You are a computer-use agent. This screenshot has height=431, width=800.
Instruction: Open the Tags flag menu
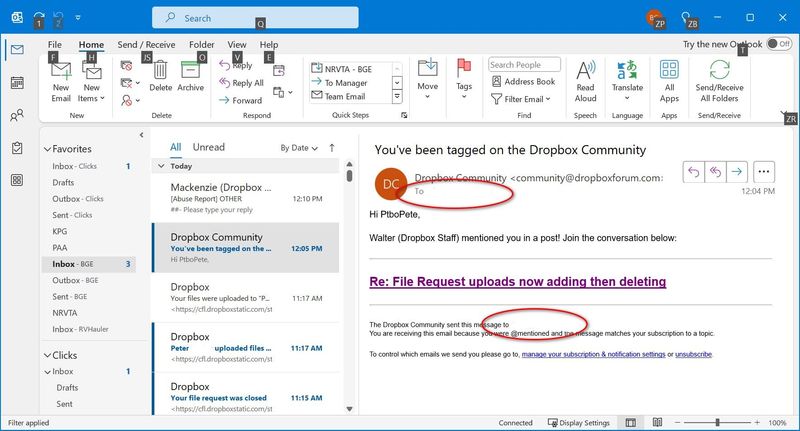point(464,79)
